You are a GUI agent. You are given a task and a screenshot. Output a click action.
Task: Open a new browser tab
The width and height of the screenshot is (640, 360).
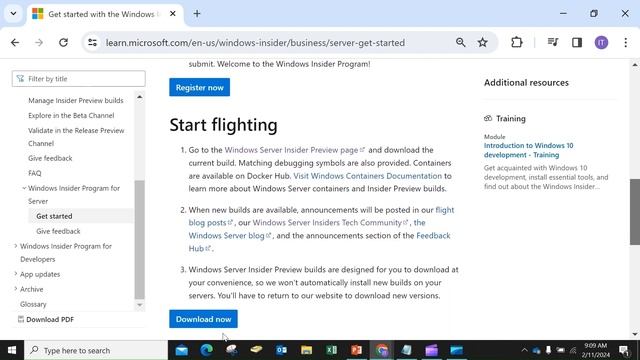tap(197, 14)
